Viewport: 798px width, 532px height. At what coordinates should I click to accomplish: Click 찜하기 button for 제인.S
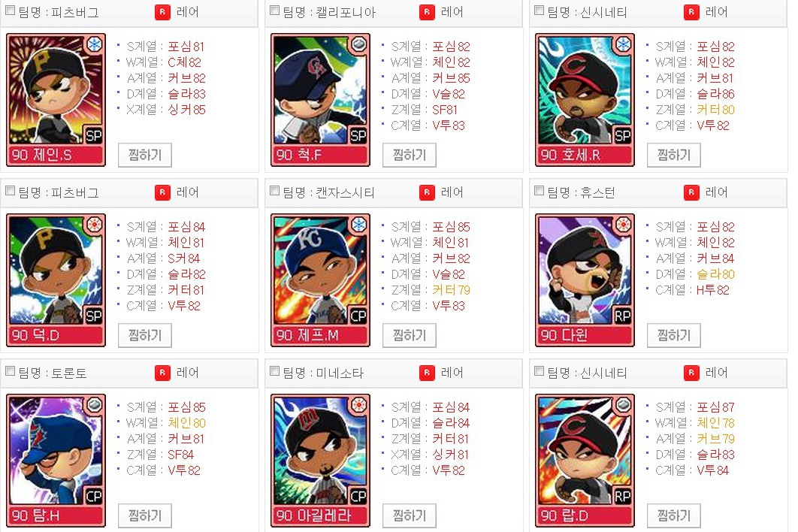(145, 155)
